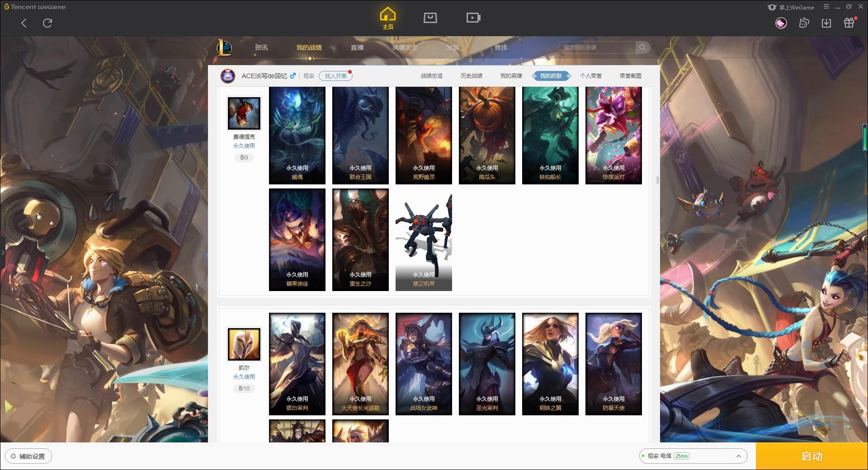Open the 个人荣誉 sub-tab

point(591,76)
